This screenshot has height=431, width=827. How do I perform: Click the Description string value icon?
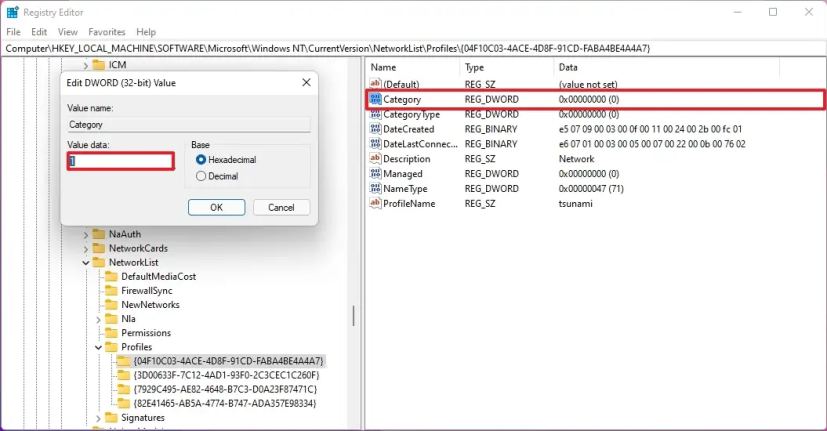tap(376, 158)
